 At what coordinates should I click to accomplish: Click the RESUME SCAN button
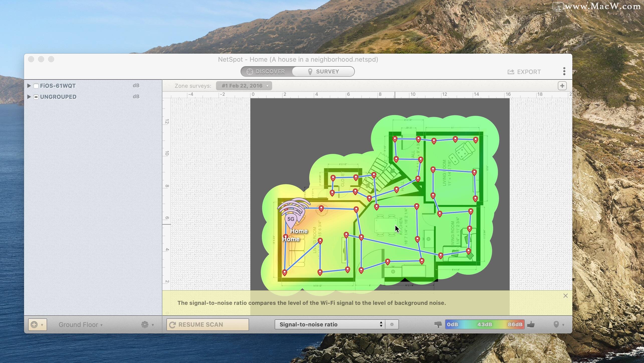207,325
